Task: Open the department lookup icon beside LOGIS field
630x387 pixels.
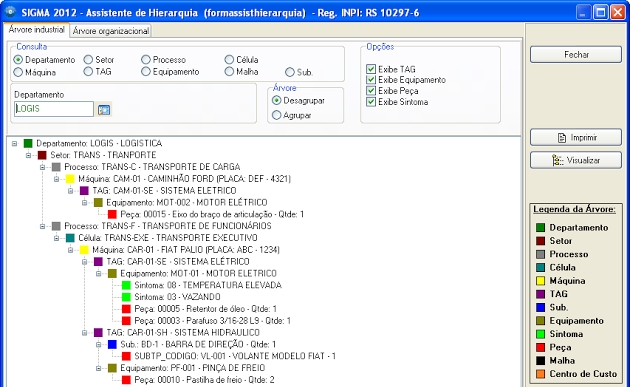Action: tap(104, 109)
